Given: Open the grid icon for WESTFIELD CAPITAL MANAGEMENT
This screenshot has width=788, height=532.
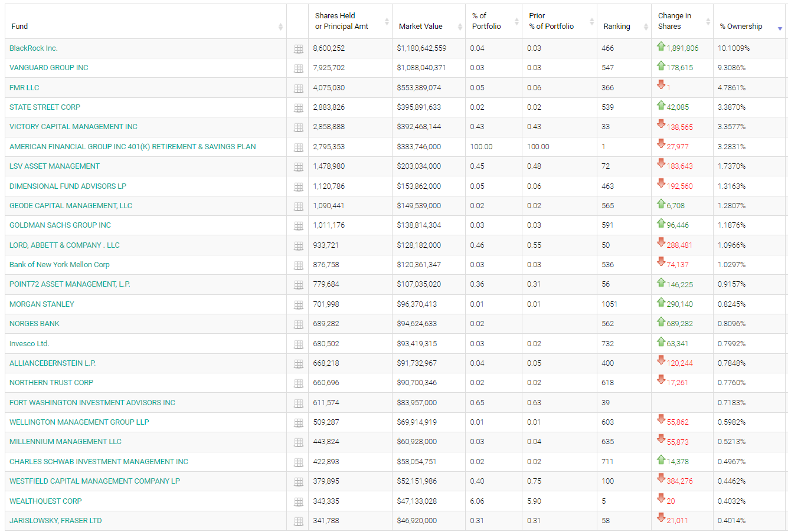Looking at the screenshot, I should [299, 482].
